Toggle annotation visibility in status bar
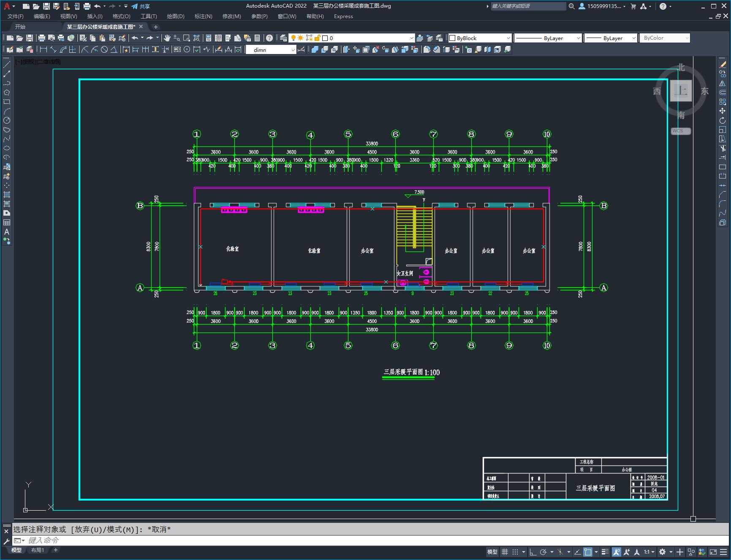 coord(617,552)
